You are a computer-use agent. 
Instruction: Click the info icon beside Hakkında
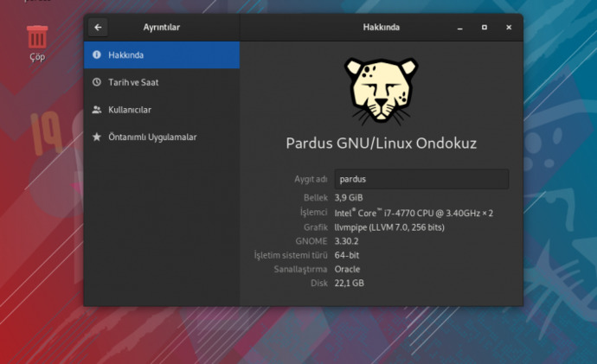coord(97,54)
